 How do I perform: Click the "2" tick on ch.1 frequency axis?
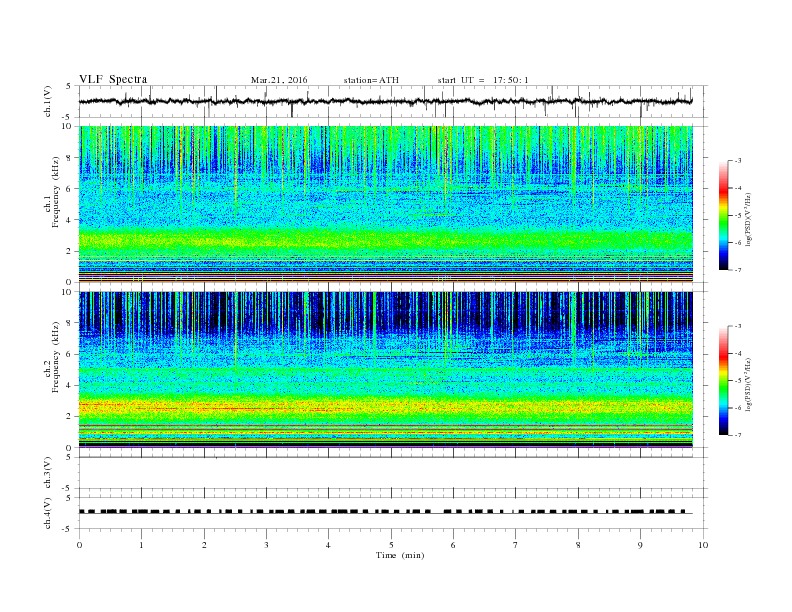(x=70, y=251)
